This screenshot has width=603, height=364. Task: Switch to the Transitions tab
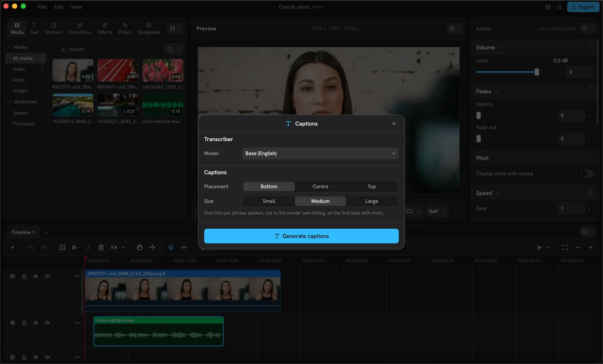(80, 29)
